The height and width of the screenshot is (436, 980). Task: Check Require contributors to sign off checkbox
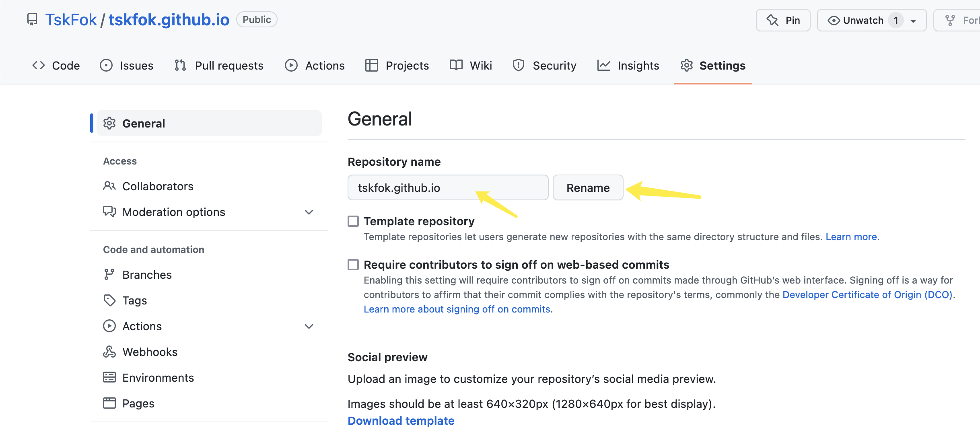[x=353, y=265]
